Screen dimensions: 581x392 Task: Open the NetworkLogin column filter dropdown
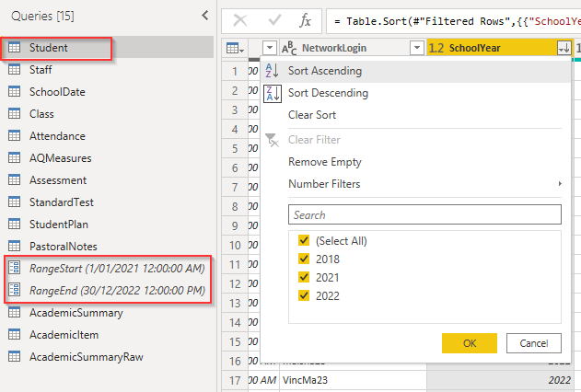tap(417, 48)
